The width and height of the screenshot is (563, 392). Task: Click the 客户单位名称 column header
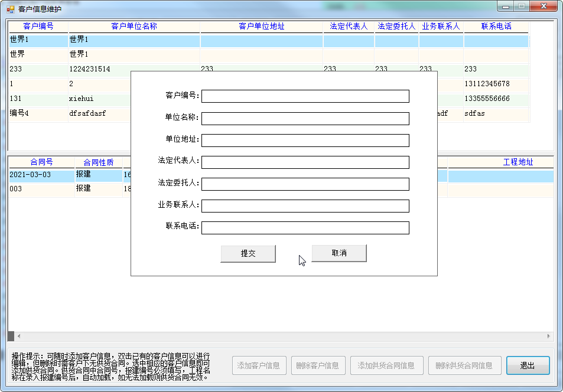pyautogui.click(x=134, y=27)
